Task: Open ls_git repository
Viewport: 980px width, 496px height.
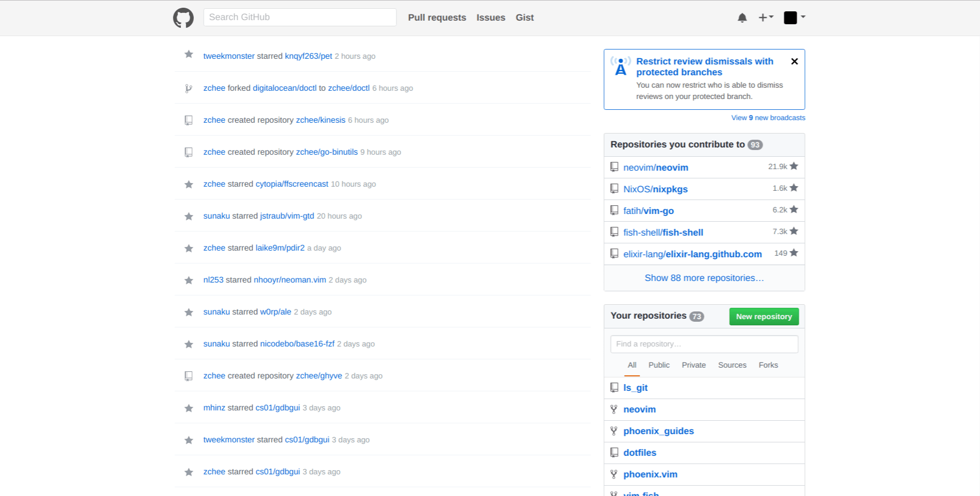Action: 635,388
